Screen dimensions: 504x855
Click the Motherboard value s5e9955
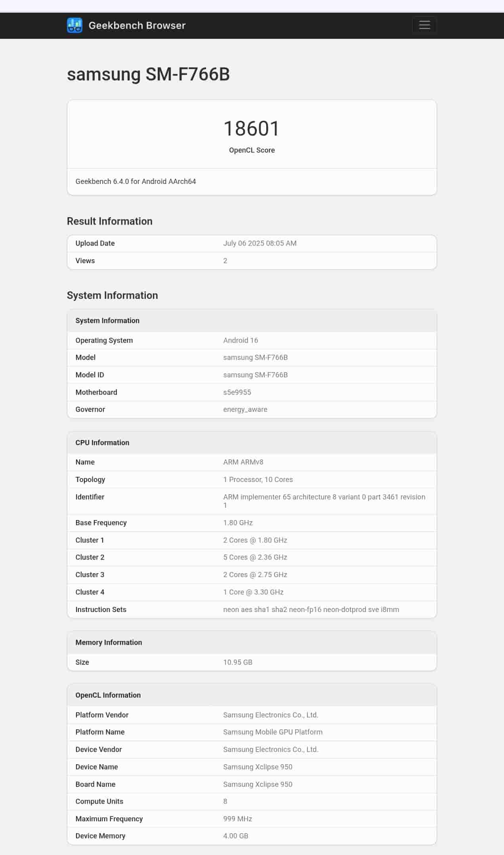point(237,392)
